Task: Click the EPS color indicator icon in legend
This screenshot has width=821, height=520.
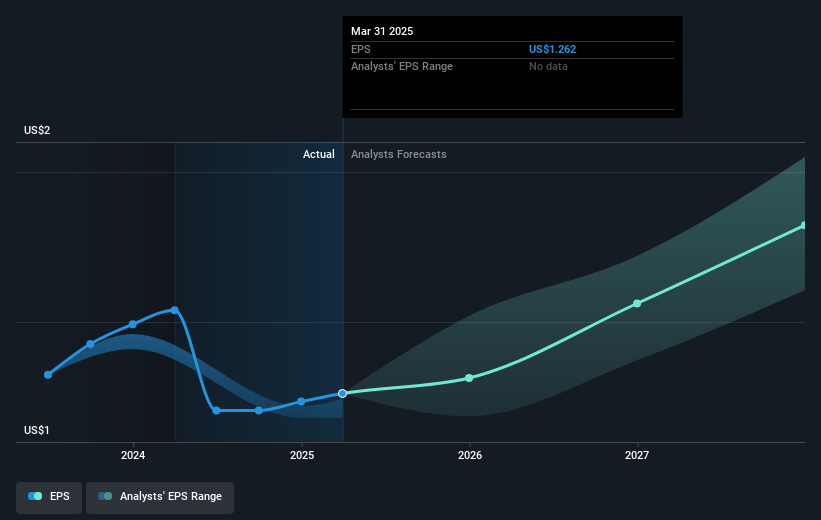Action: pos(35,496)
